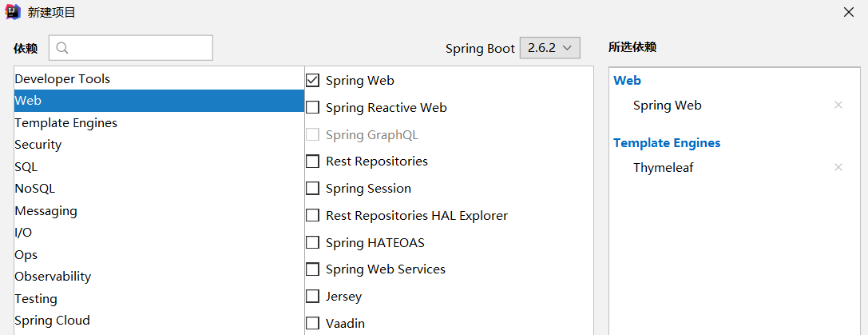Enable Spring Reactive Web dependency
Screen dimensions: 868x335
point(313,108)
